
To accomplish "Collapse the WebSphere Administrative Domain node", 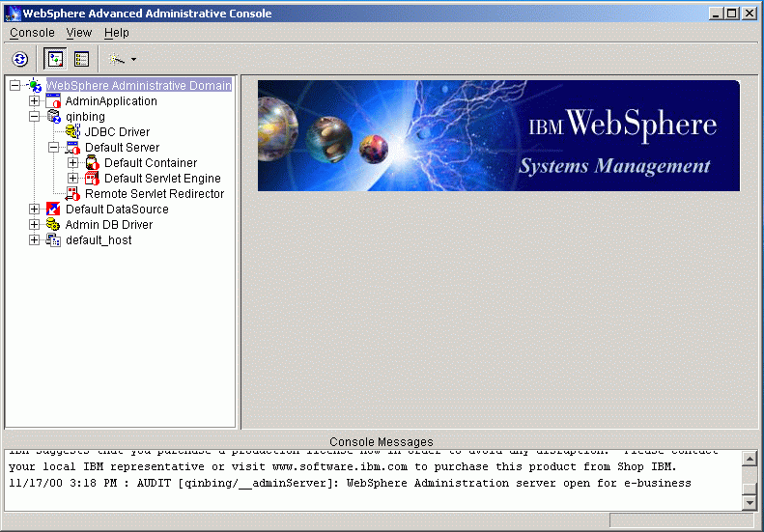I will [x=15, y=85].
